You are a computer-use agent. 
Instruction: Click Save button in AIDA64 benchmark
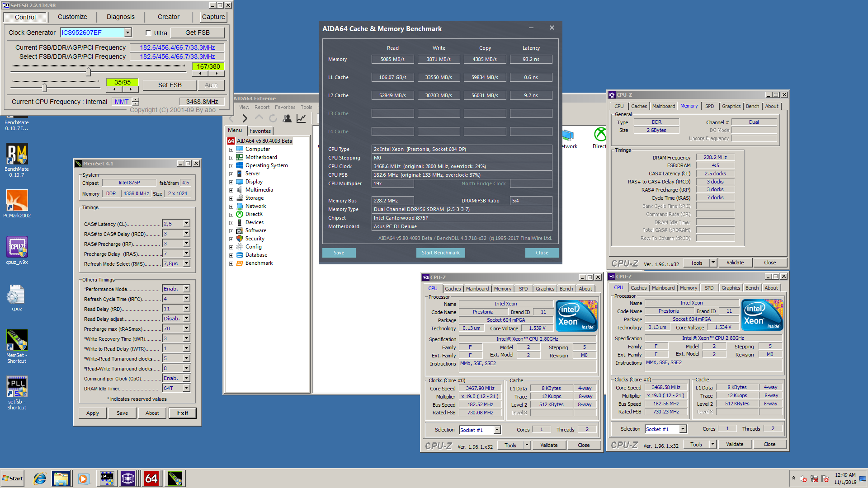tap(339, 253)
